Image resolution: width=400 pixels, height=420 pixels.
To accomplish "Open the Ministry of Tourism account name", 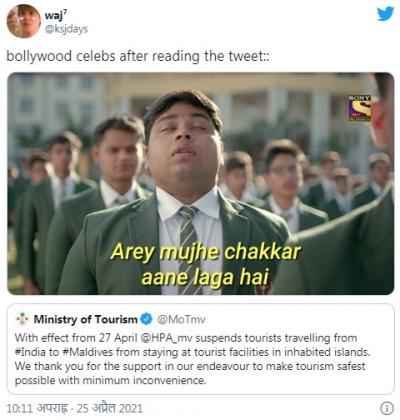I will pyautogui.click(x=85, y=319).
